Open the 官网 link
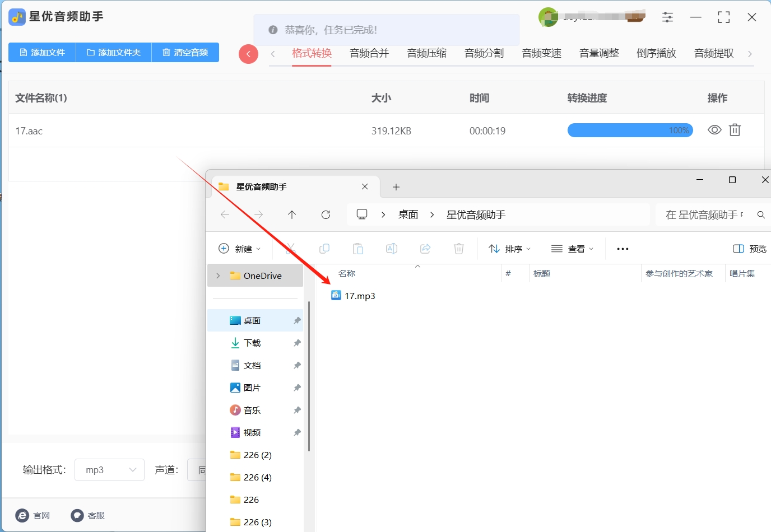The image size is (771, 532). point(33,515)
